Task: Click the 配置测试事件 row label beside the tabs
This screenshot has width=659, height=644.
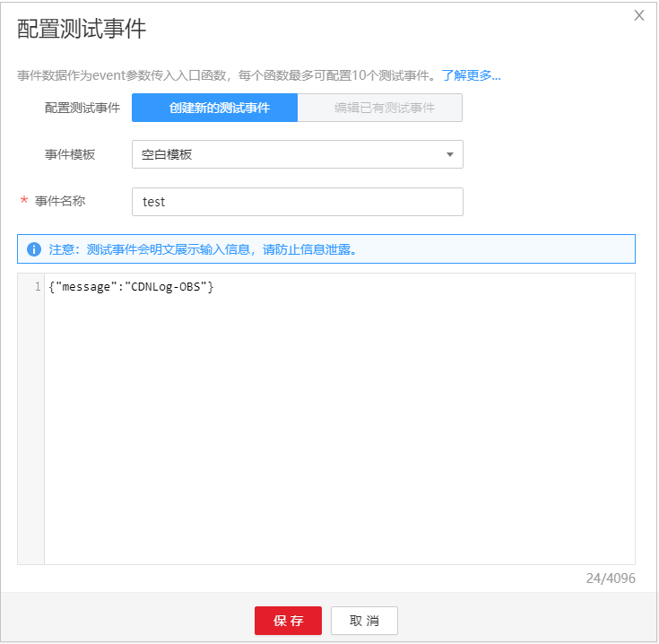Action: [x=82, y=108]
